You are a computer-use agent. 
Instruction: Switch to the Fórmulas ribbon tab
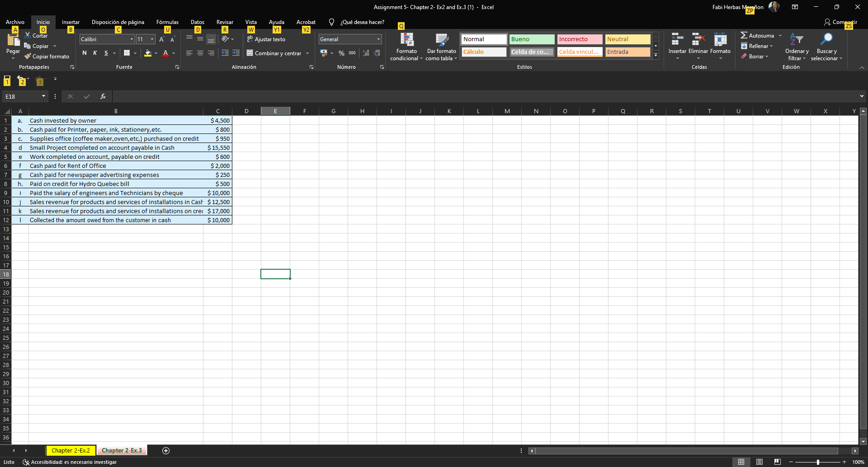click(167, 22)
